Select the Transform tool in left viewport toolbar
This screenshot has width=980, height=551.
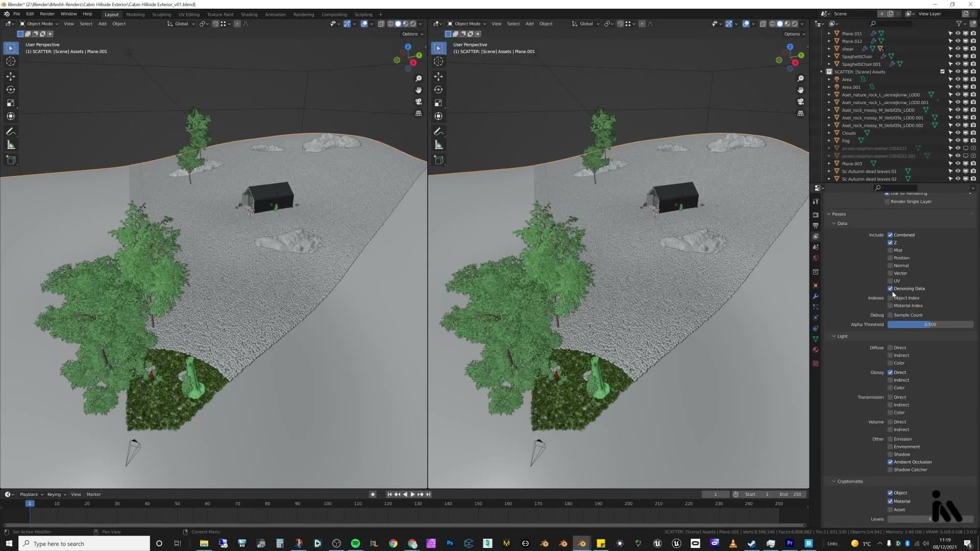tap(11, 116)
